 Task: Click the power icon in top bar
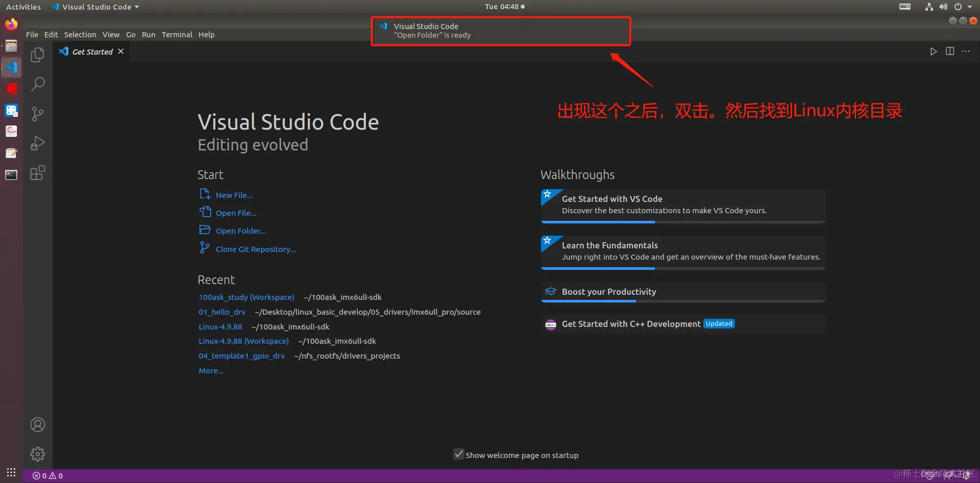tap(958, 7)
